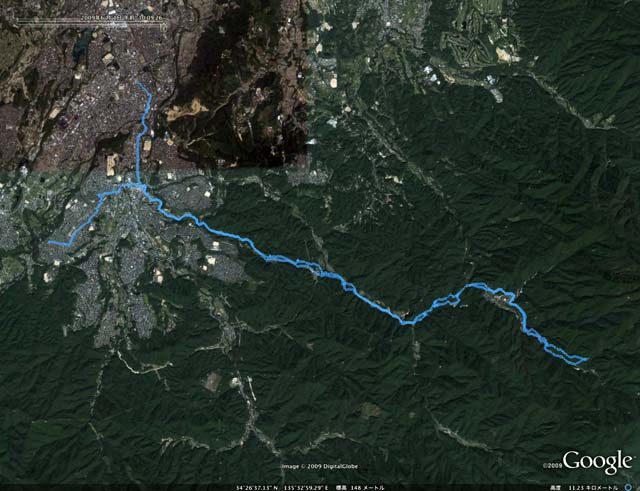Click the eastern end of the blue GPS track
The width and height of the screenshot is (640, 491).
coord(587,359)
